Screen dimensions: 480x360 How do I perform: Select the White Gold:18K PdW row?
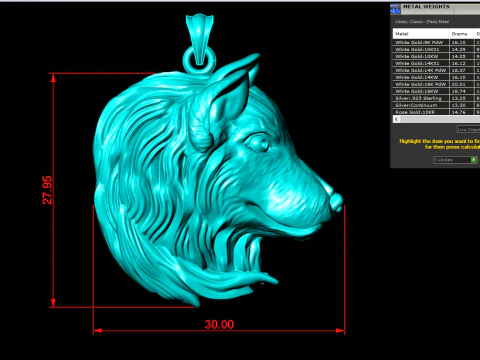click(x=436, y=84)
